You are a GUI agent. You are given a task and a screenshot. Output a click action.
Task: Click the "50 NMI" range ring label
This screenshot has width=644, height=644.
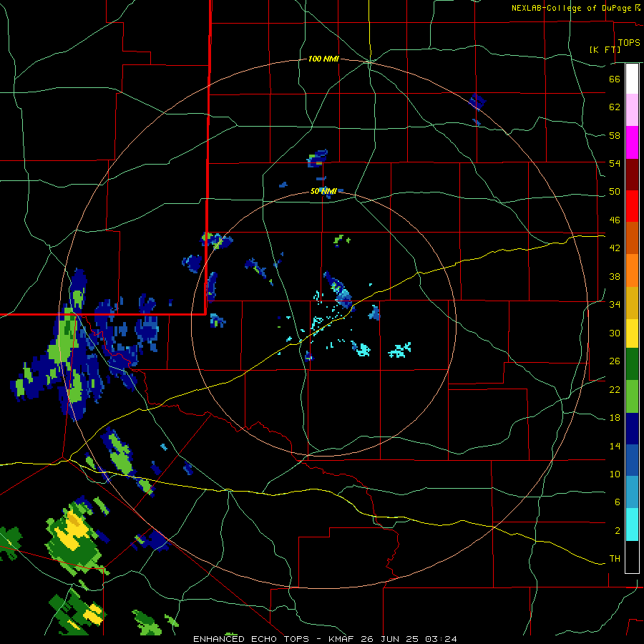[323, 191]
